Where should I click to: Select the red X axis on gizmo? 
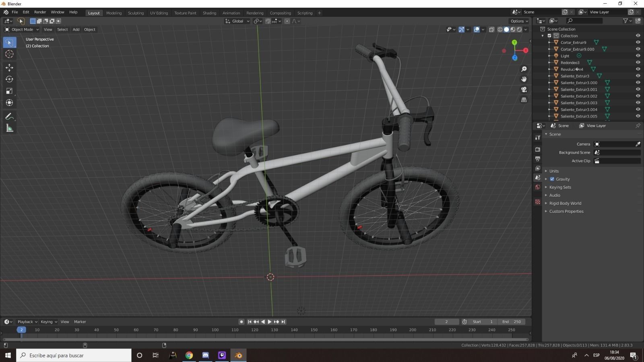coord(525,50)
